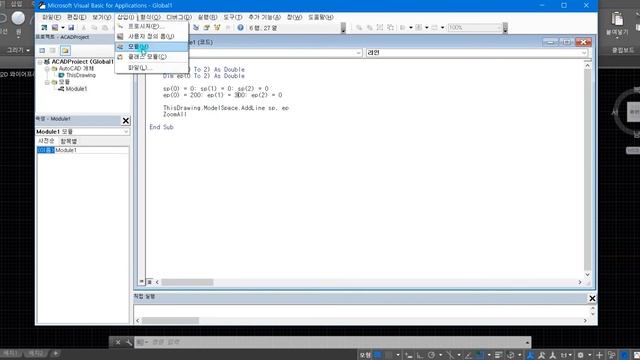Close the 직접 실행 immediate window pane
The image size is (640, 360).
coord(592,298)
